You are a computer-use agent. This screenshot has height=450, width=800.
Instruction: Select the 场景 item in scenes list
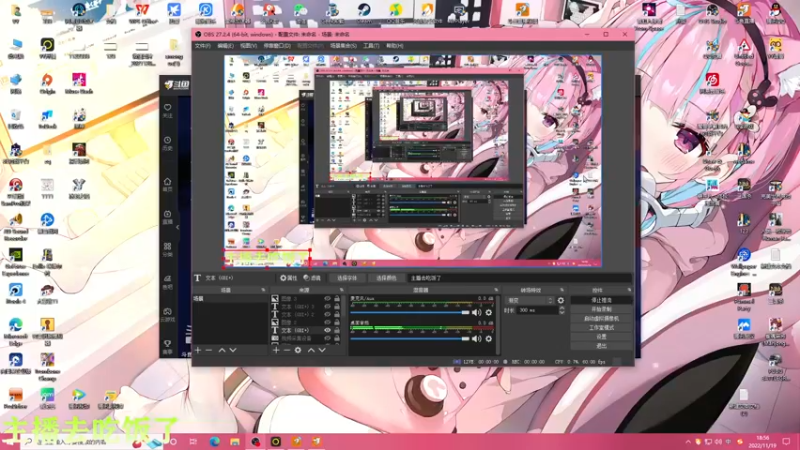click(x=230, y=298)
